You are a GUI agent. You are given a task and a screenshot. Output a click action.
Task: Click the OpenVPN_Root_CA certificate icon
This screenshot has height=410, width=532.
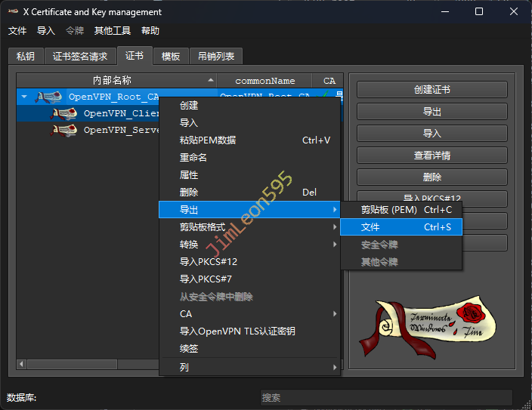[x=50, y=97]
